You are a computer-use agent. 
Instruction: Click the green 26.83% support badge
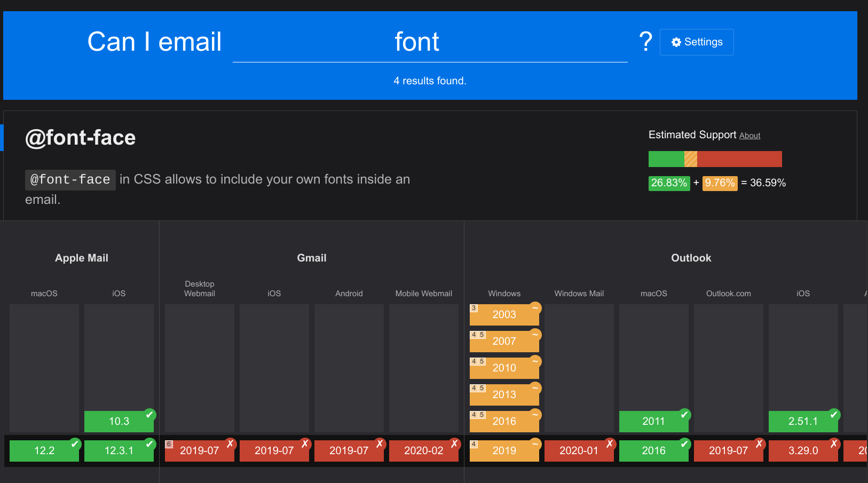click(669, 183)
